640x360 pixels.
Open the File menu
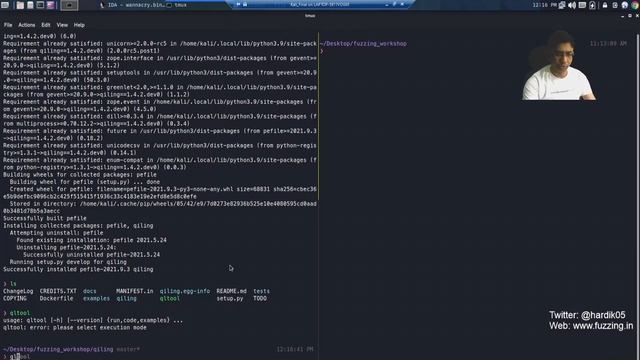point(8,25)
